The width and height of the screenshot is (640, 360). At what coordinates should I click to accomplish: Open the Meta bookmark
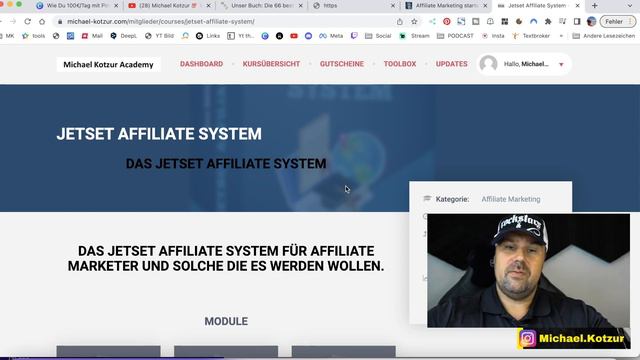[331, 36]
